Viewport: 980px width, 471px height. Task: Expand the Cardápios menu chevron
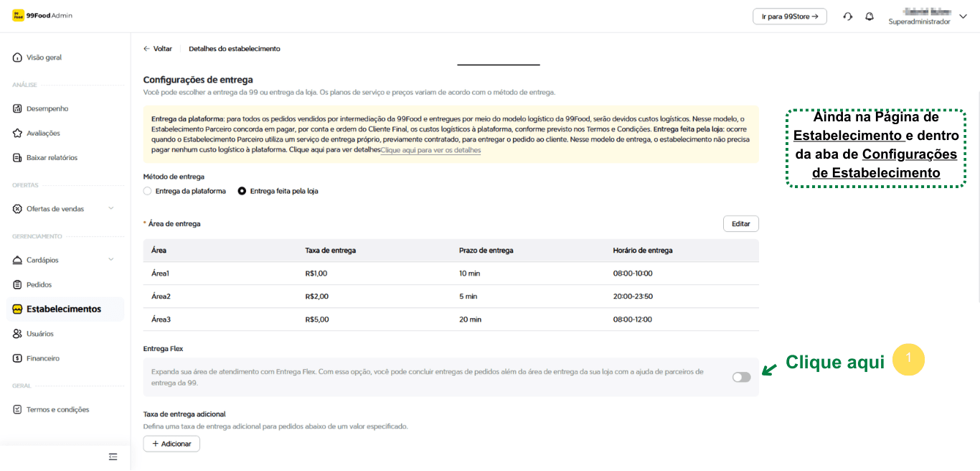[110, 260]
